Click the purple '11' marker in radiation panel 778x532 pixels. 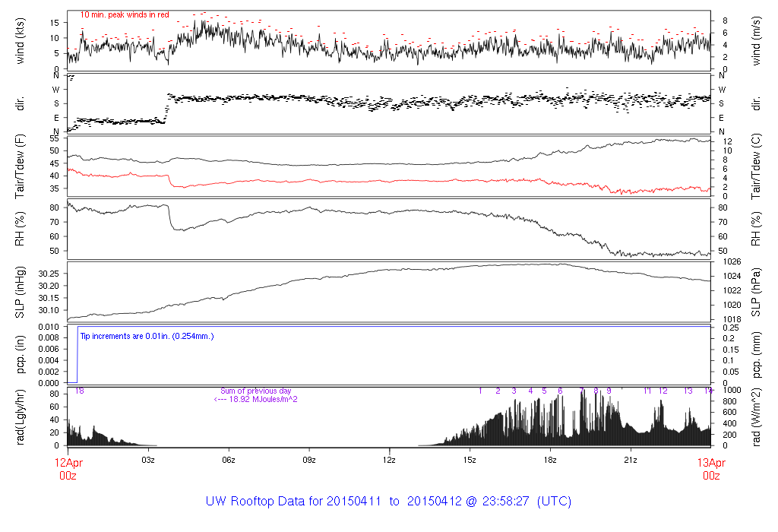(647, 391)
